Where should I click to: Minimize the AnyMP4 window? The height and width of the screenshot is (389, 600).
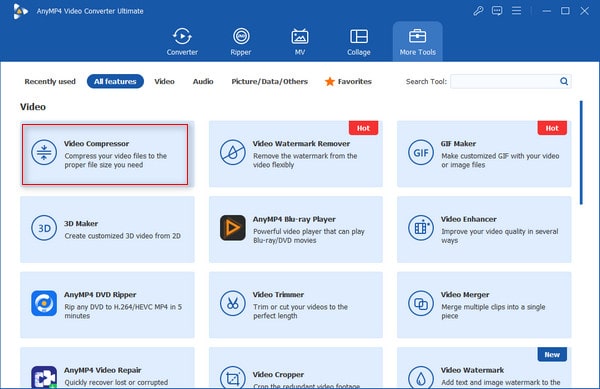point(547,11)
